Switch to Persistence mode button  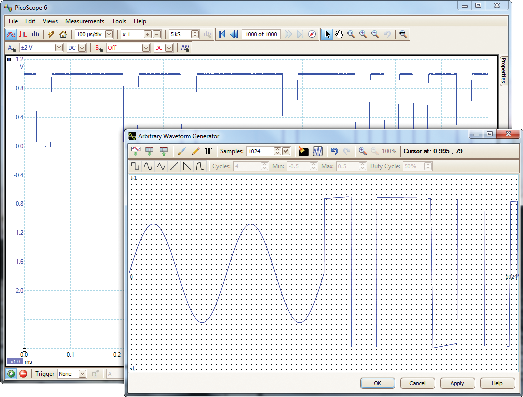(23, 34)
